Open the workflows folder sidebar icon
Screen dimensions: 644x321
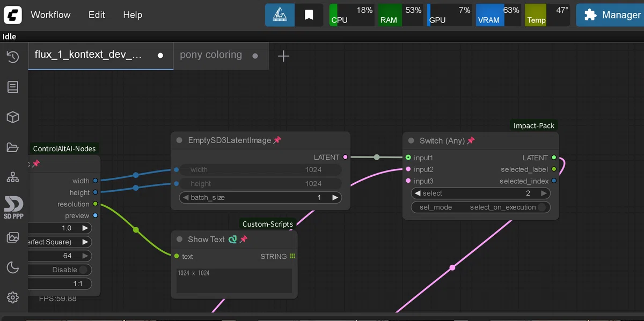[x=13, y=147]
